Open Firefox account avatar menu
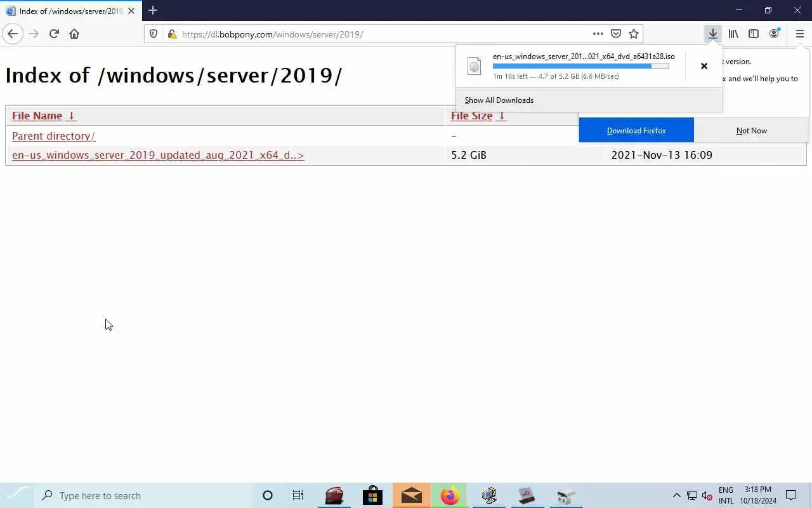Screen dimensions: 812x508 point(774,34)
